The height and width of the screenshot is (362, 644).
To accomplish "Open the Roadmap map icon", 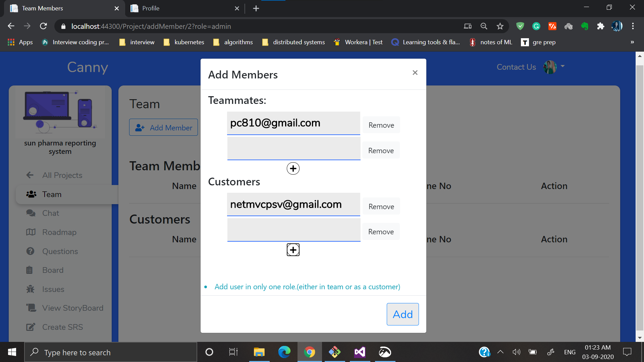I will [31, 232].
